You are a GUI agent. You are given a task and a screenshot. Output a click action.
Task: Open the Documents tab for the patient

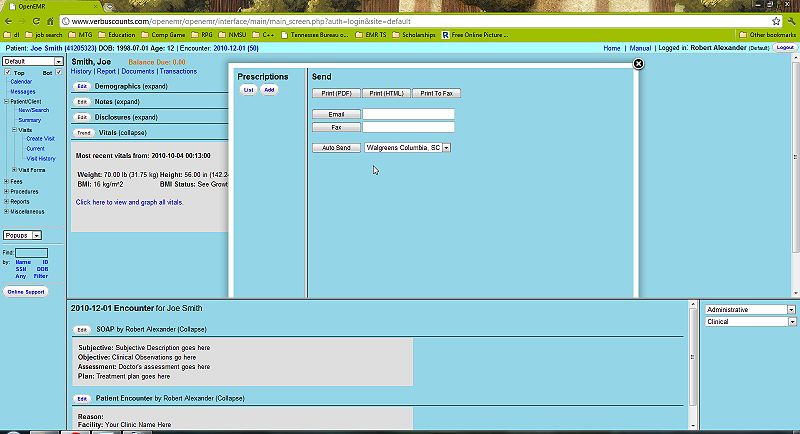[x=138, y=72]
